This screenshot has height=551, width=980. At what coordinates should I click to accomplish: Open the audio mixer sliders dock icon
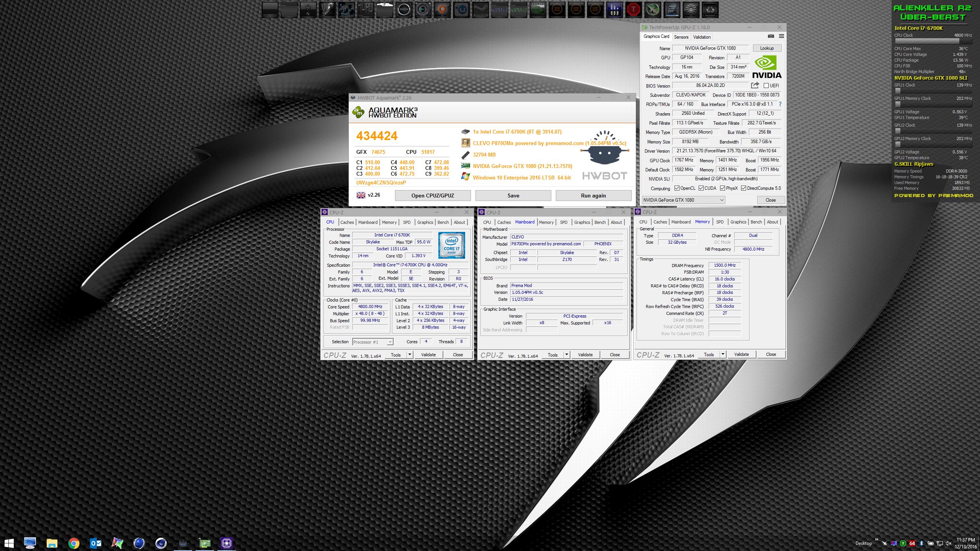click(x=366, y=10)
